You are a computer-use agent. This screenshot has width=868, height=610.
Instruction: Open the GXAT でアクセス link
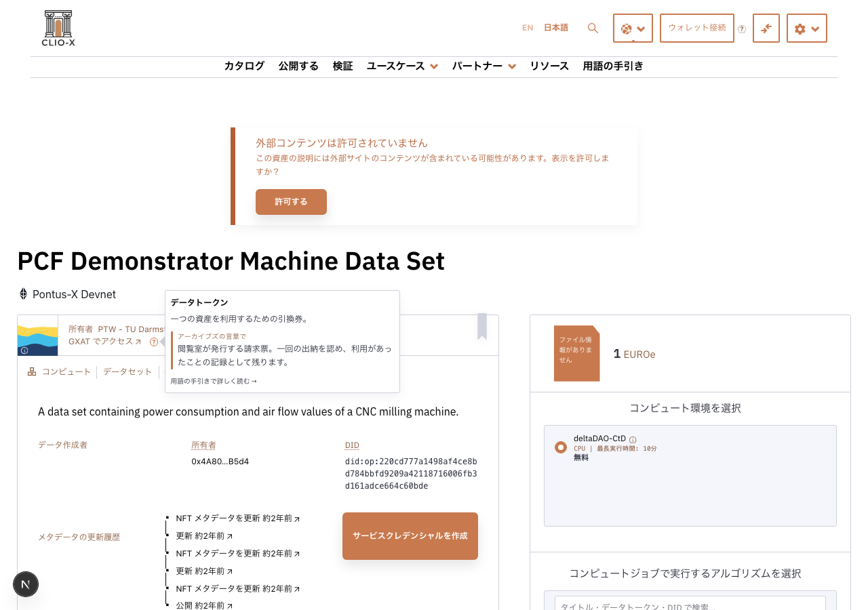coord(104,342)
